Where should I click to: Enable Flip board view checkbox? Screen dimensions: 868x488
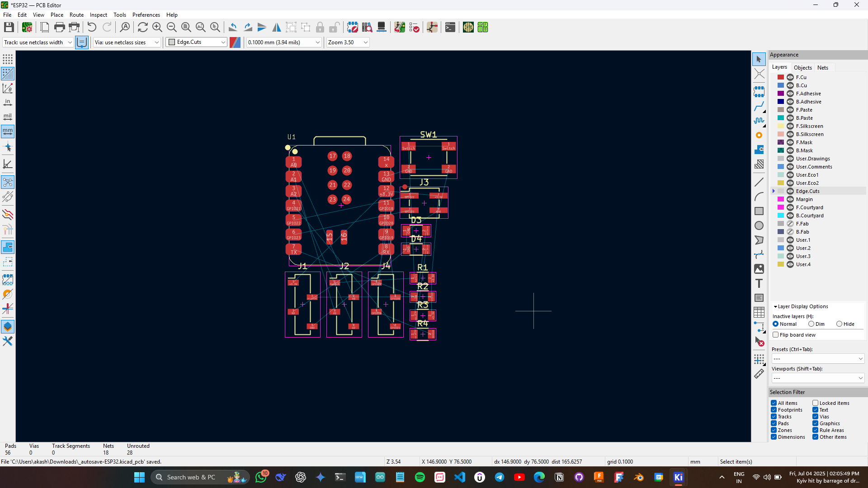(776, 335)
